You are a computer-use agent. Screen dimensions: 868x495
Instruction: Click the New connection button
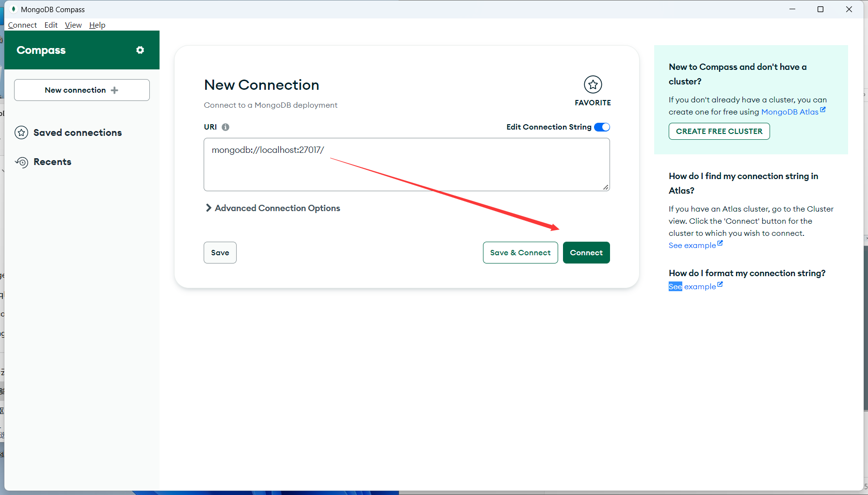82,90
